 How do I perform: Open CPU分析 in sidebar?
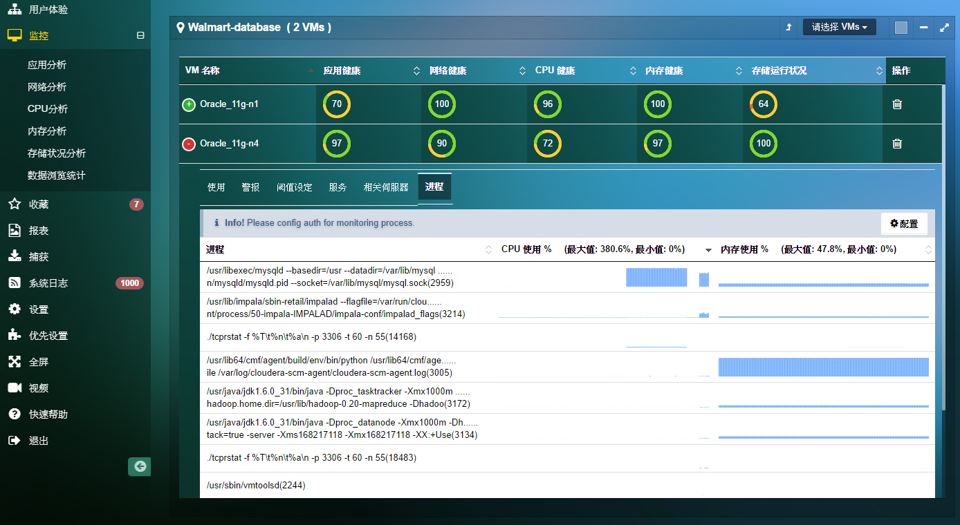point(48,109)
